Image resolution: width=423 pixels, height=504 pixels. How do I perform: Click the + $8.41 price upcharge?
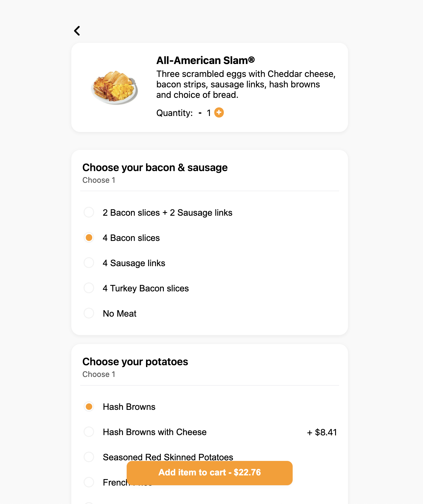click(x=322, y=432)
